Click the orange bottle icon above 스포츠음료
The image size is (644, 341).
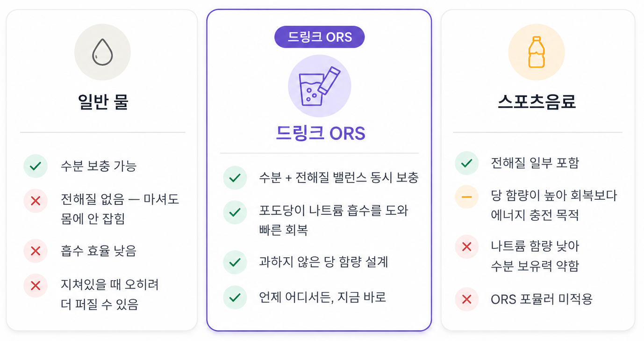pyautogui.click(x=537, y=52)
